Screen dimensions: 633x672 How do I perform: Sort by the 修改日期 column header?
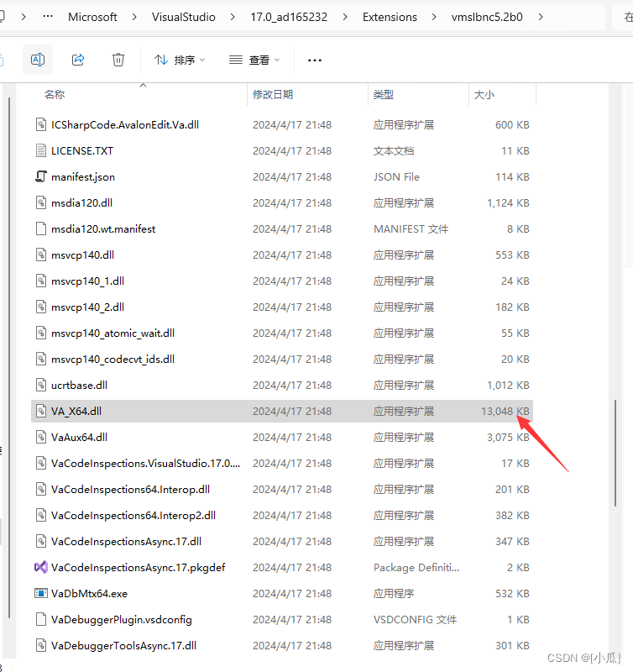tap(273, 95)
